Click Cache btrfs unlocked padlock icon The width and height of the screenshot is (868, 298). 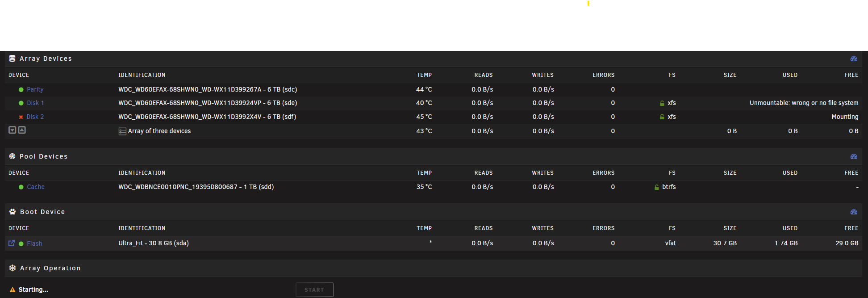click(657, 187)
